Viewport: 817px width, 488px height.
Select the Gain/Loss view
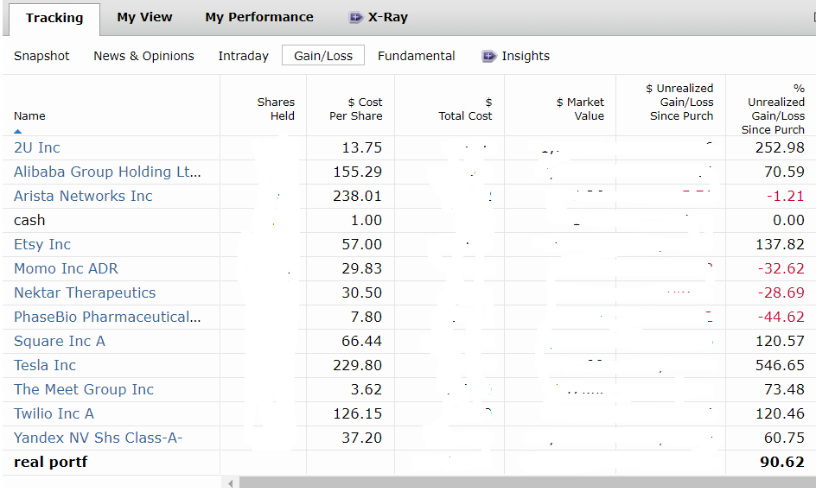point(323,55)
